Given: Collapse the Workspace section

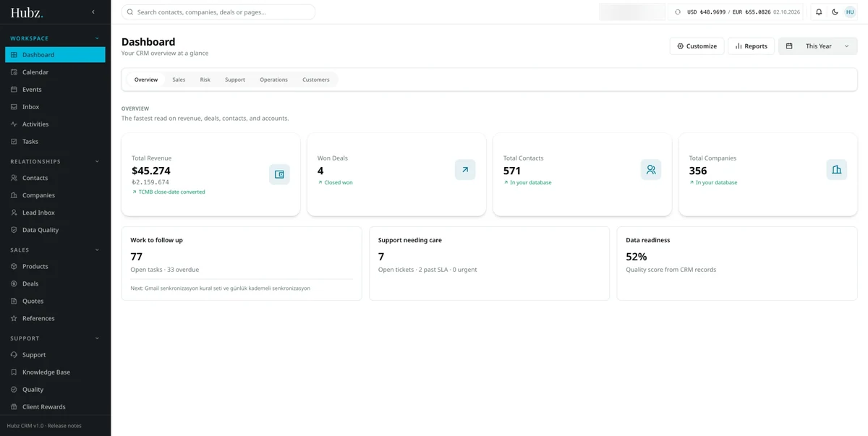Looking at the screenshot, I should [x=97, y=38].
